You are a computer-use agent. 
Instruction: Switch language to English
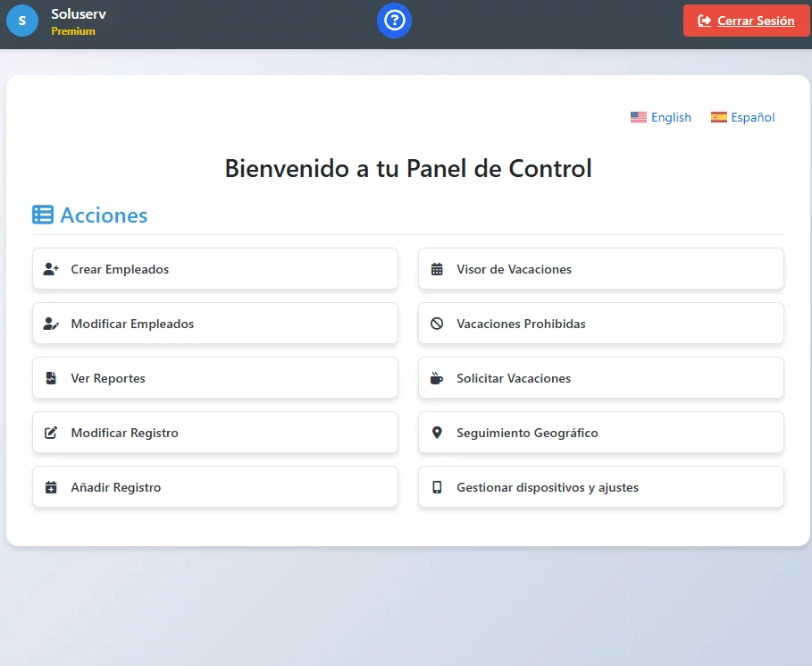(x=661, y=117)
